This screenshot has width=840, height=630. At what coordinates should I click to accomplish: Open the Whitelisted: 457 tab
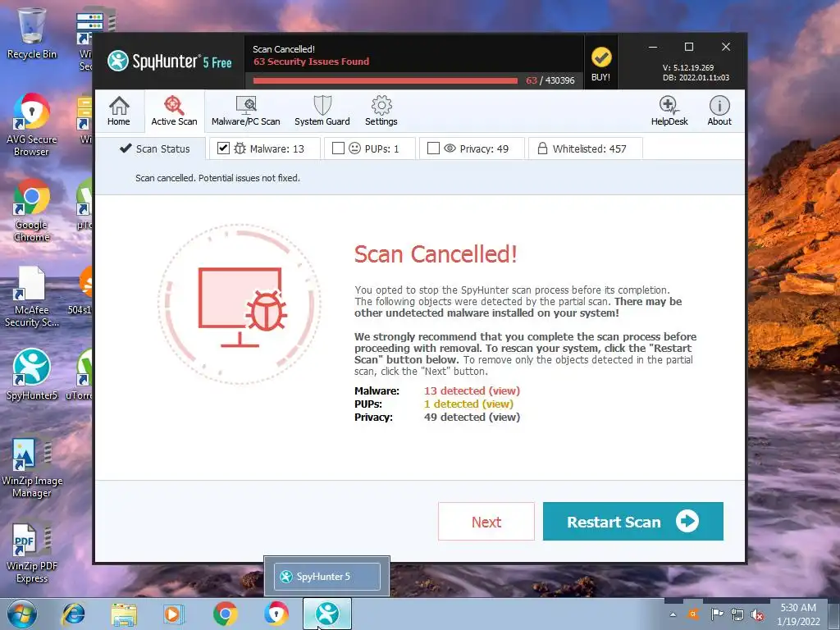[x=586, y=148]
